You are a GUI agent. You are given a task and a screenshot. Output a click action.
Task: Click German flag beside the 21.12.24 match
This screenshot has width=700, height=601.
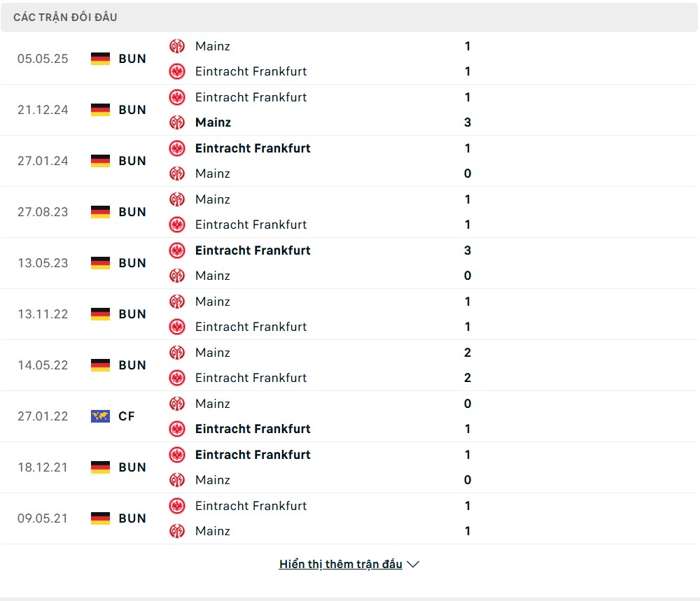click(101, 110)
